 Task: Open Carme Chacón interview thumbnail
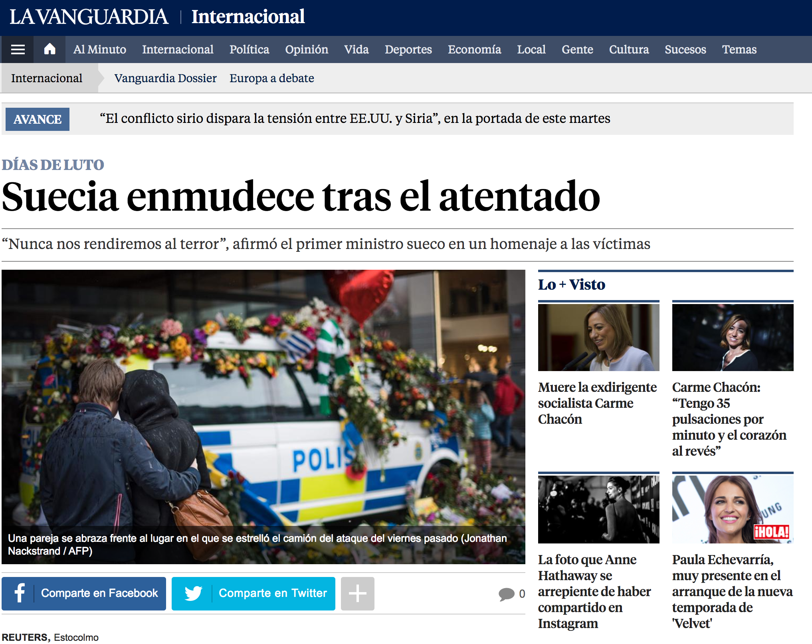click(x=733, y=338)
